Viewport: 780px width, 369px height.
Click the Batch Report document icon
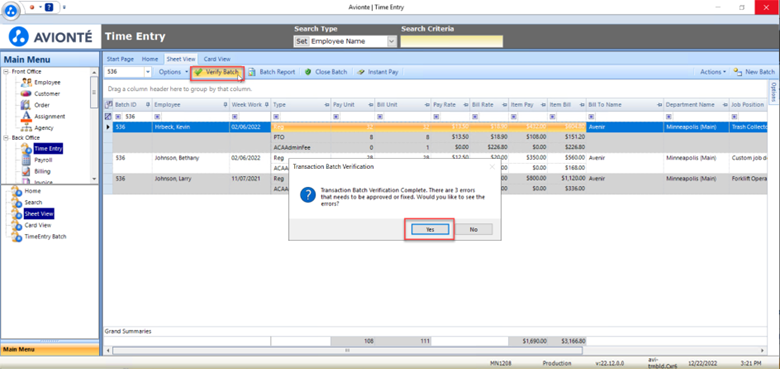coord(252,72)
